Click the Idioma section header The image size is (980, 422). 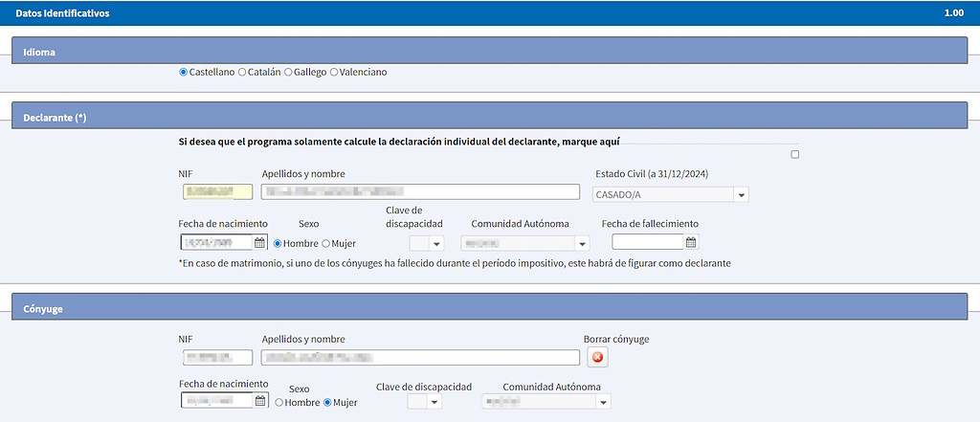[489, 50]
